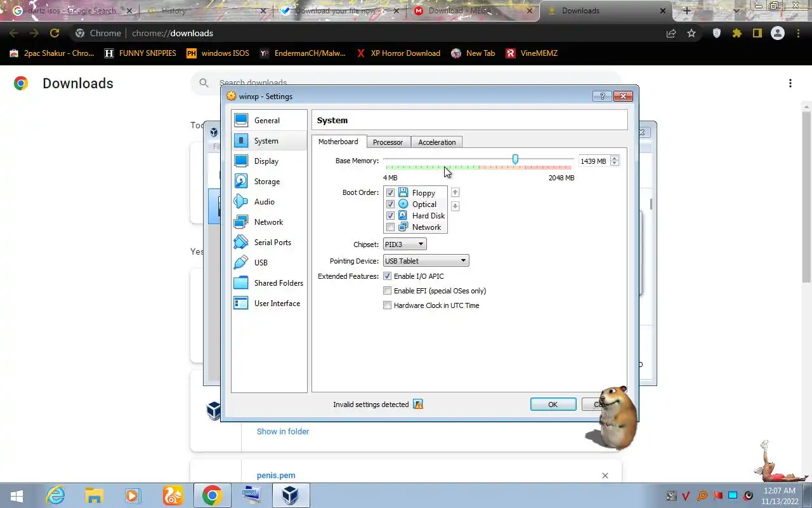
Task: Select the System category in sidebar
Action: click(269, 141)
